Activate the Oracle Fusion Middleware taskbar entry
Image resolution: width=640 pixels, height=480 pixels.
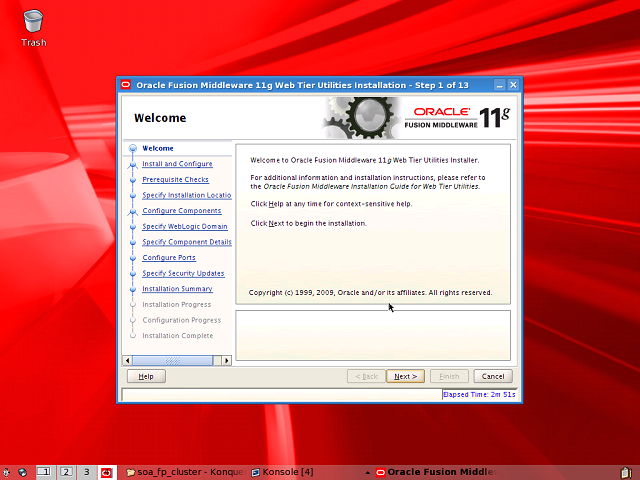(x=437, y=472)
